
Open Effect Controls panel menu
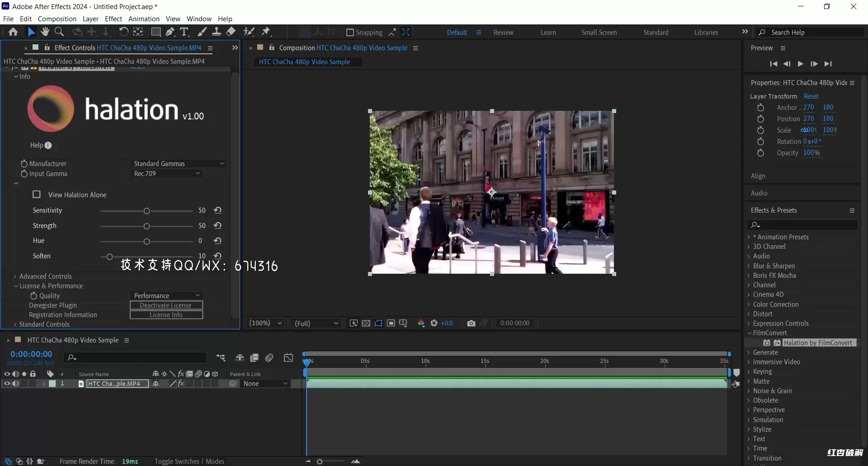pos(210,48)
